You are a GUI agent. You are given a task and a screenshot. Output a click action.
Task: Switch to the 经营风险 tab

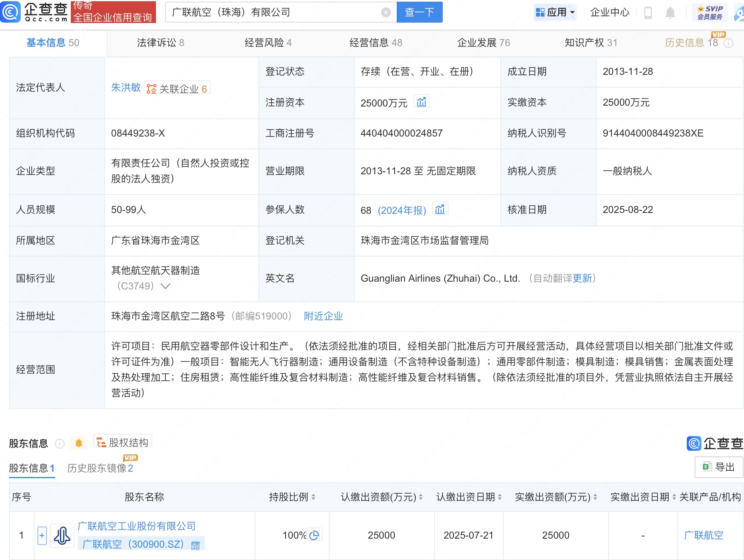(268, 43)
